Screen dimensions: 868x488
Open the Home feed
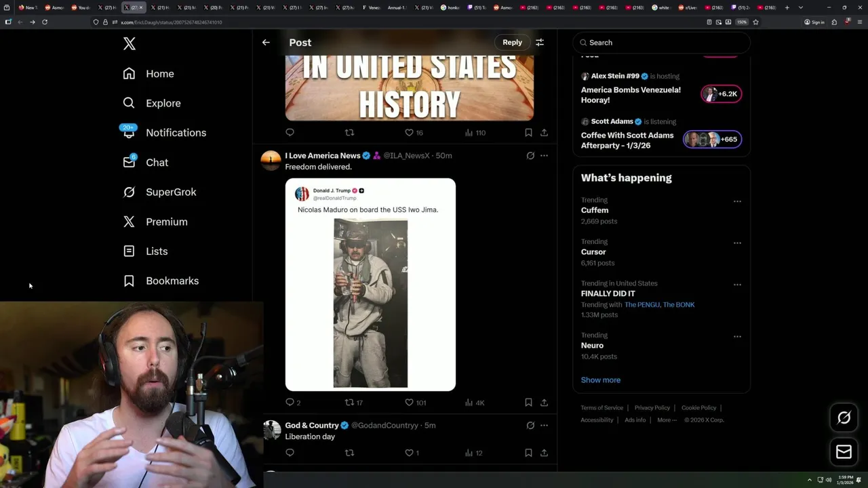click(149, 74)
